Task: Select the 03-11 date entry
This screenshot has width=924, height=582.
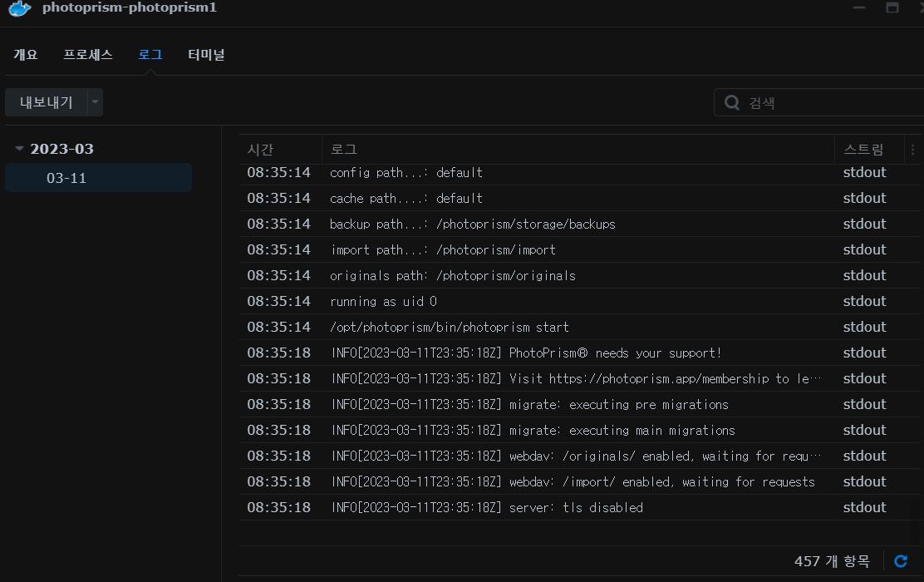Action: 66,178
